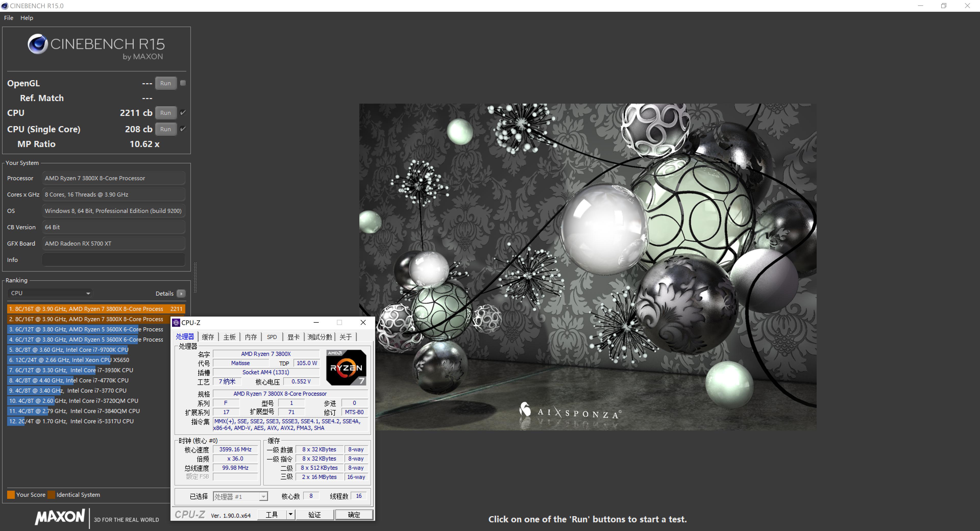Image resolution: width=980 pixels, height=531 pixels.
Task: Open the File menu
Action: [x=8, y=18]
